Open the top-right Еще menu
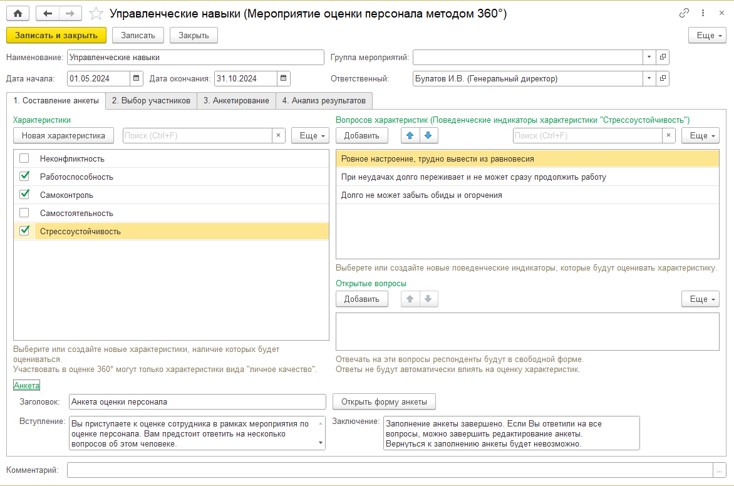 (x=707, y=35)
